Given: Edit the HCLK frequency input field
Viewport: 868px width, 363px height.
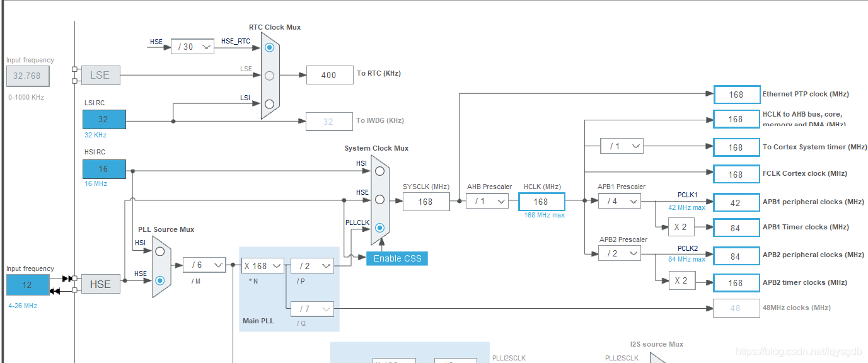Looking at the screenshot, I should click(x=541, y=200).
